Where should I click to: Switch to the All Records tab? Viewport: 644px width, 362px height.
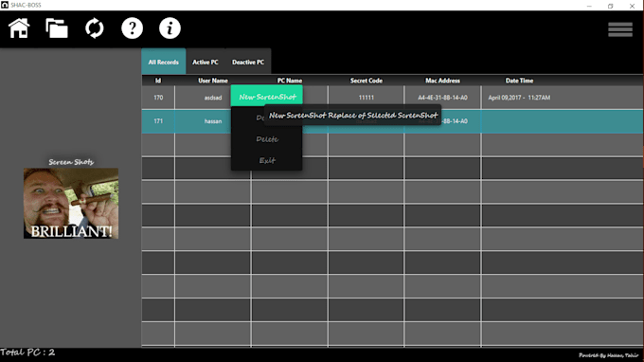[164, 62]
